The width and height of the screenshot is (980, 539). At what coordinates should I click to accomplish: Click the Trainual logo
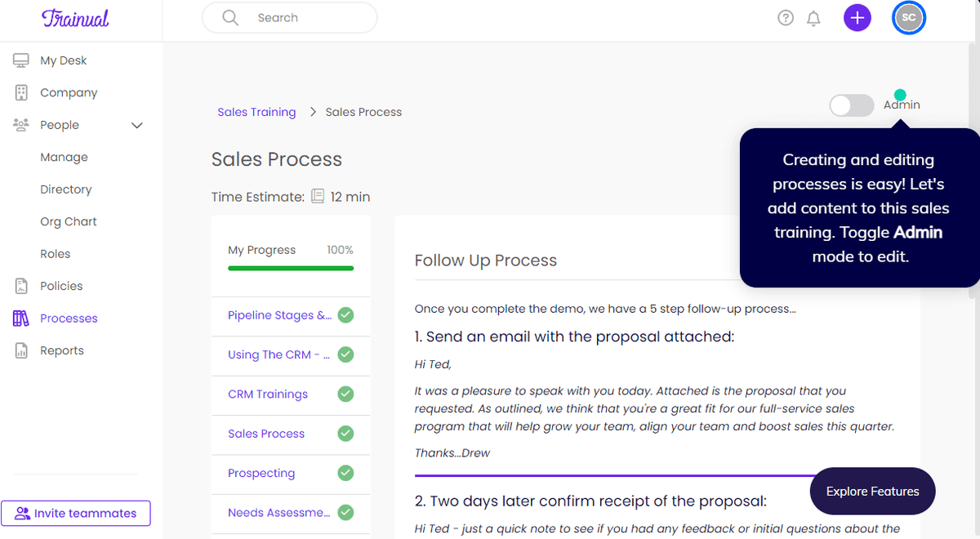point(75,18)
